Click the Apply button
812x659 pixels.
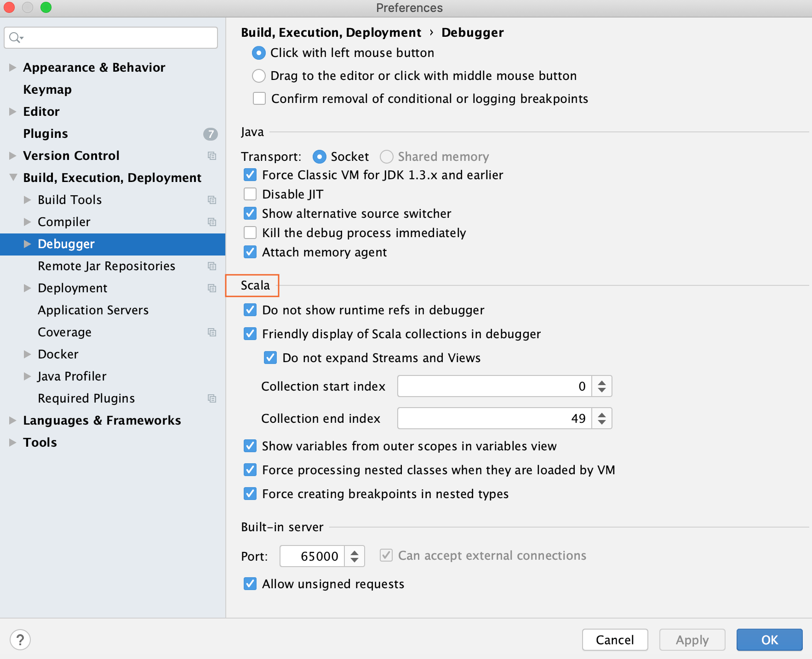click(x=692, y=640)
